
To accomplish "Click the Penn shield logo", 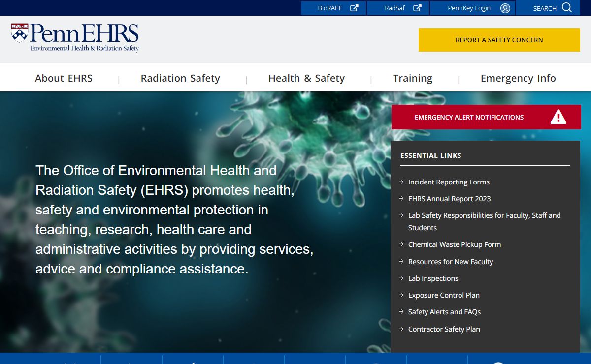I will tap(20, 32).
